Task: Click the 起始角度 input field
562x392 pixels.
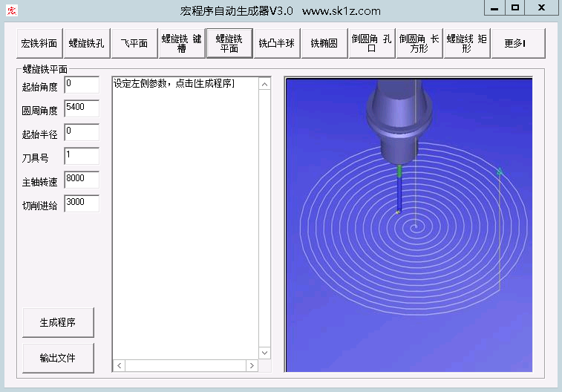Action: point(82,85)
